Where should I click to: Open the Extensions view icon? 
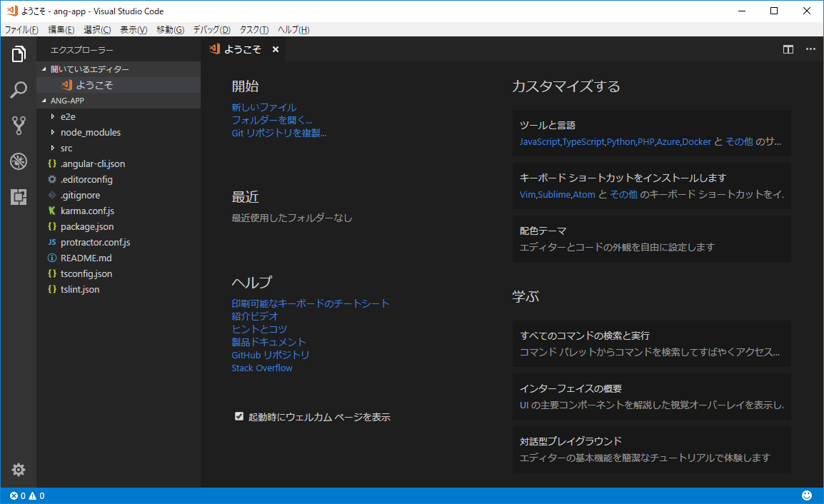[x=19, y=197]
